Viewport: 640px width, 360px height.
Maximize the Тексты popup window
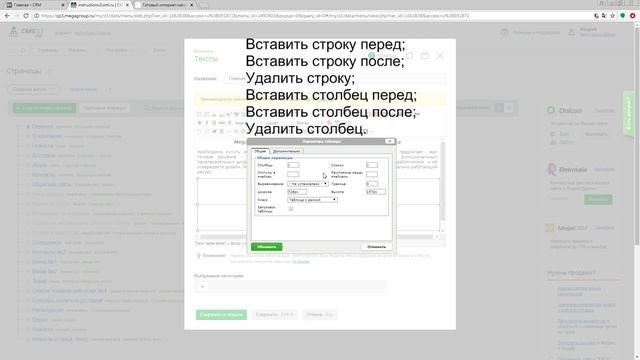pos(425,56)
